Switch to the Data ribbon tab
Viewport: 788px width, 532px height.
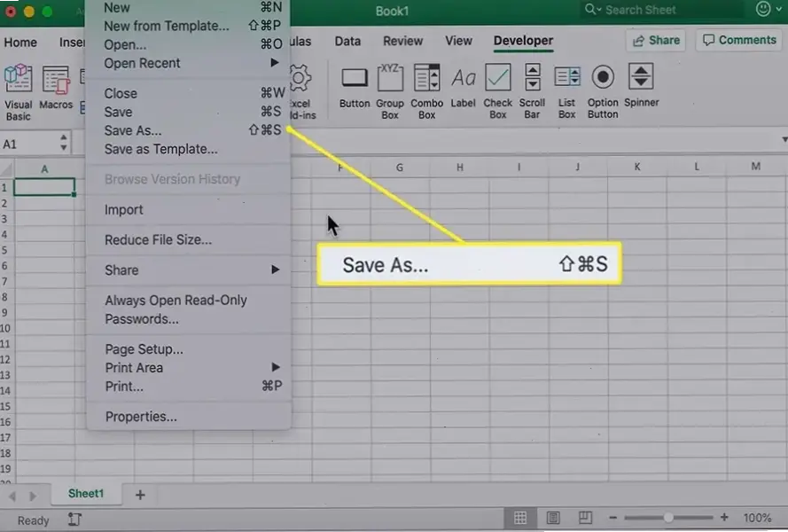pos(347,42)
